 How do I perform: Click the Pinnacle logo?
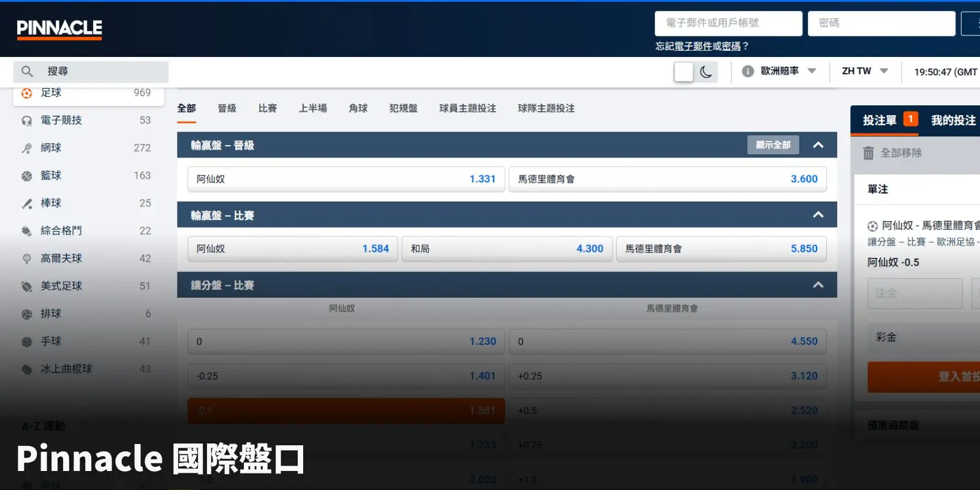pos(59,29)
